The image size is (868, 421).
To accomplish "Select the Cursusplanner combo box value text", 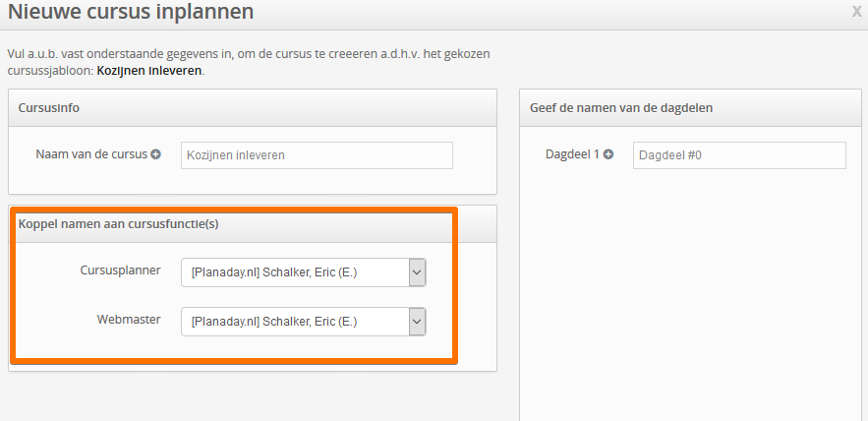I will (x=274, y=272).
